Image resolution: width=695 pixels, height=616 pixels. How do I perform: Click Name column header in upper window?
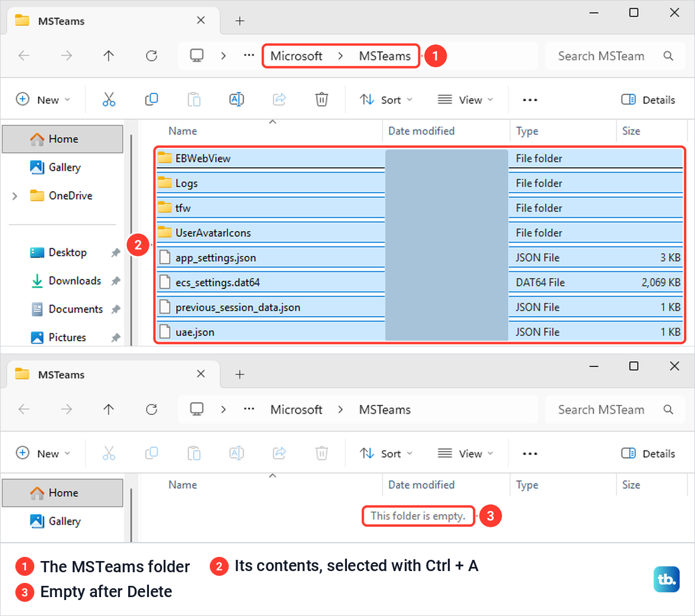pos(183,131)
